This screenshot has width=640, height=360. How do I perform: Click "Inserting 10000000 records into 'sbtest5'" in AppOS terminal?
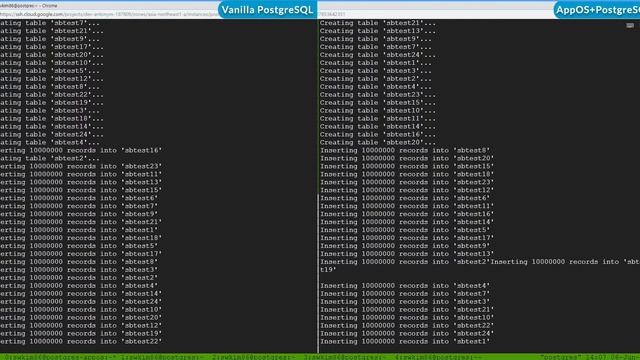click(x=405, y=230)
